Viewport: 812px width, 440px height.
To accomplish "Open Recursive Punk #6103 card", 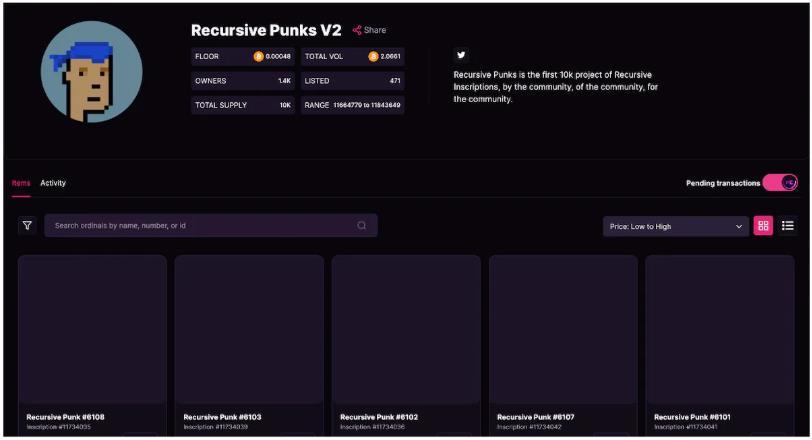I will pyautogui.click(x=249, y=330).
